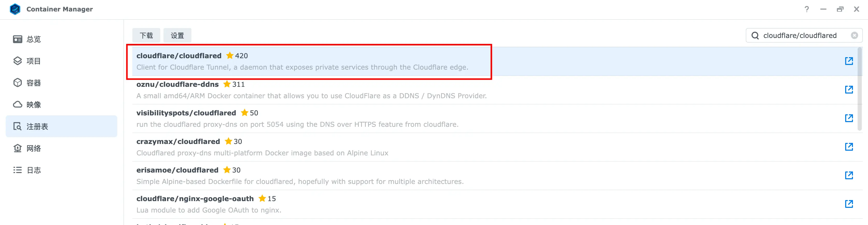Image resolution: width=868 pixels, height=225 pixels.
Task: Open external link for visibilityspots/cloudflared
Action: (849, 118)
